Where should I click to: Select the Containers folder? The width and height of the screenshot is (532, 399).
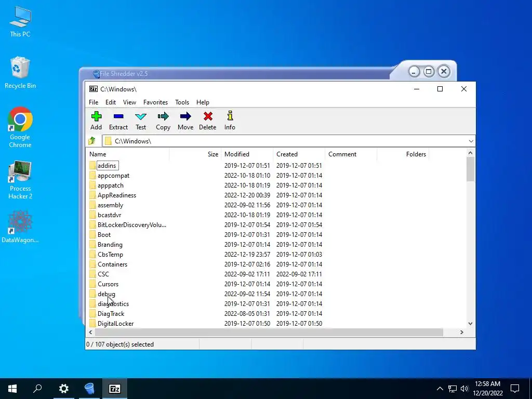click(x=112, y=264)
